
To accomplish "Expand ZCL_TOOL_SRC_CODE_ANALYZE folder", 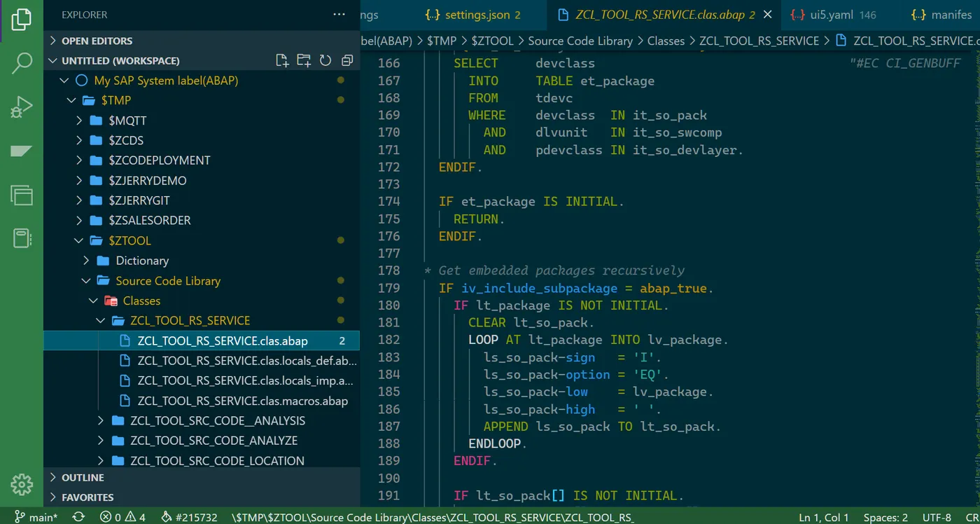I will (202, 441).
